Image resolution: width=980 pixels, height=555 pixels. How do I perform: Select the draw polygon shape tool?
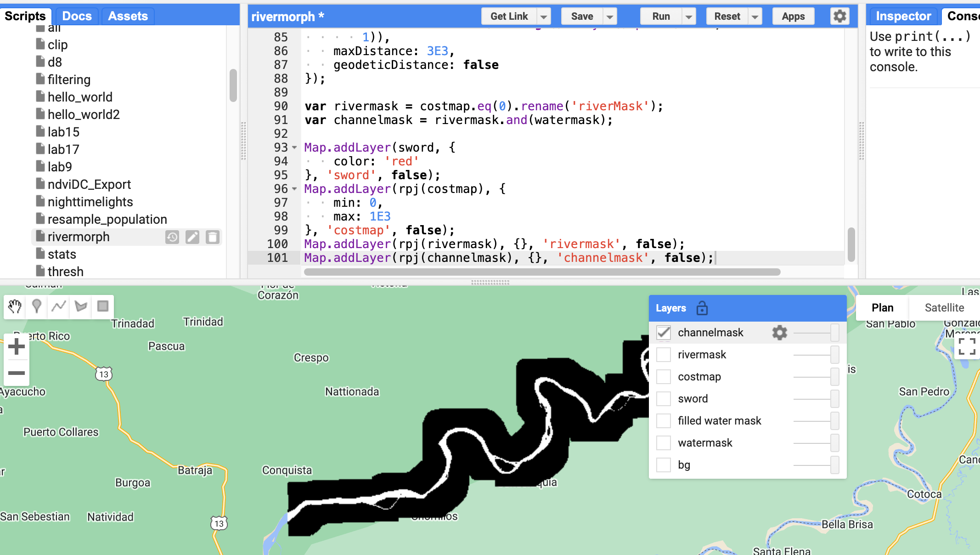[x=81, y=306]
